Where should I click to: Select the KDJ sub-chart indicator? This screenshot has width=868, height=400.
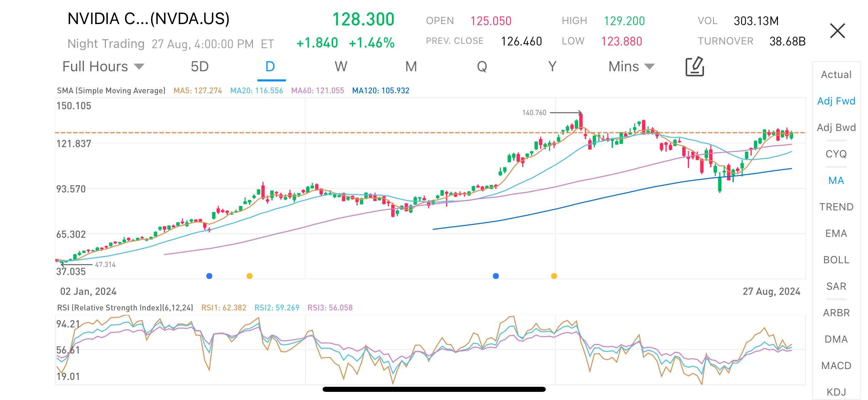(x=836, y=392)
